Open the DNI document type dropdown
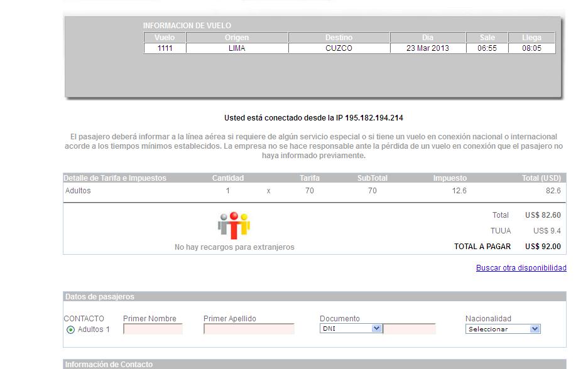The height and width of the screenshot is (369, 588). [x=351, y=328]
